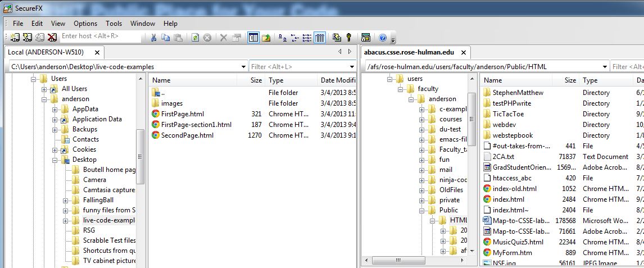Click the Cut scissors icon

tap(153, 38)
